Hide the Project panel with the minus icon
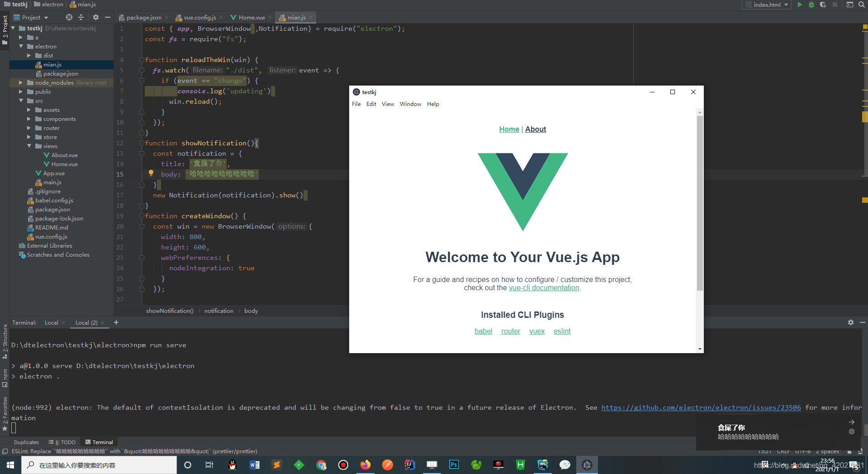868x474 pixels. pyautogui.click(x=108, y=17)
